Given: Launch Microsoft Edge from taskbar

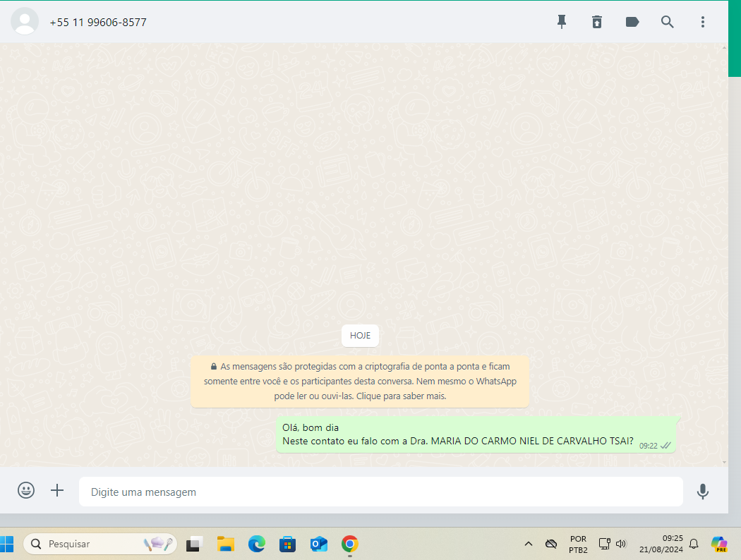Looking at the screenshot, I should 257,544.
